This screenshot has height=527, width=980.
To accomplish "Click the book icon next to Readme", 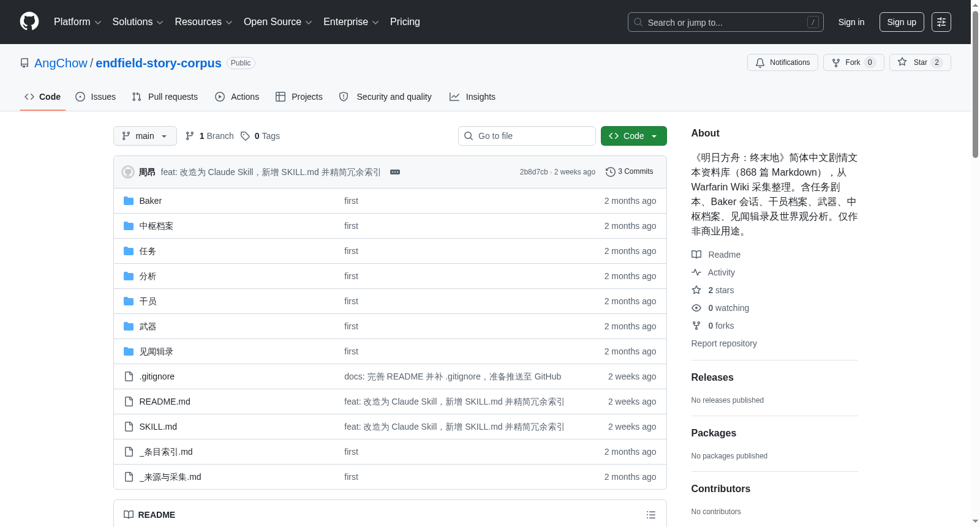I will coord(696,255).
